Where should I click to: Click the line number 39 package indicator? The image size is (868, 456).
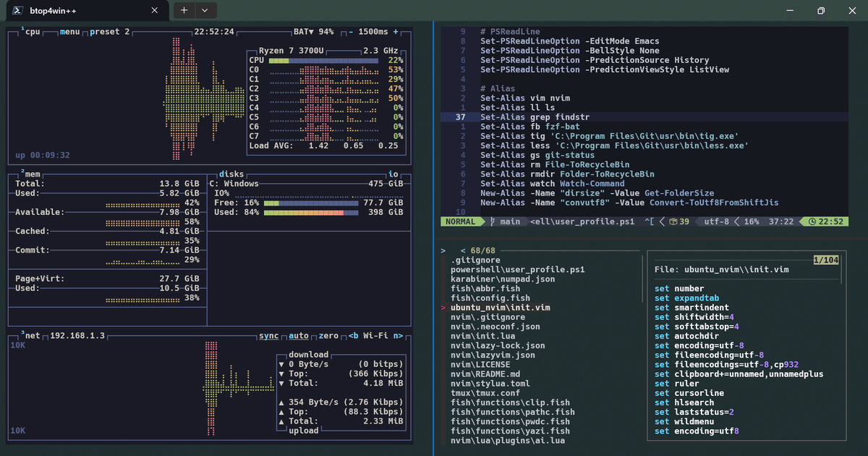(x=678, y=221)
